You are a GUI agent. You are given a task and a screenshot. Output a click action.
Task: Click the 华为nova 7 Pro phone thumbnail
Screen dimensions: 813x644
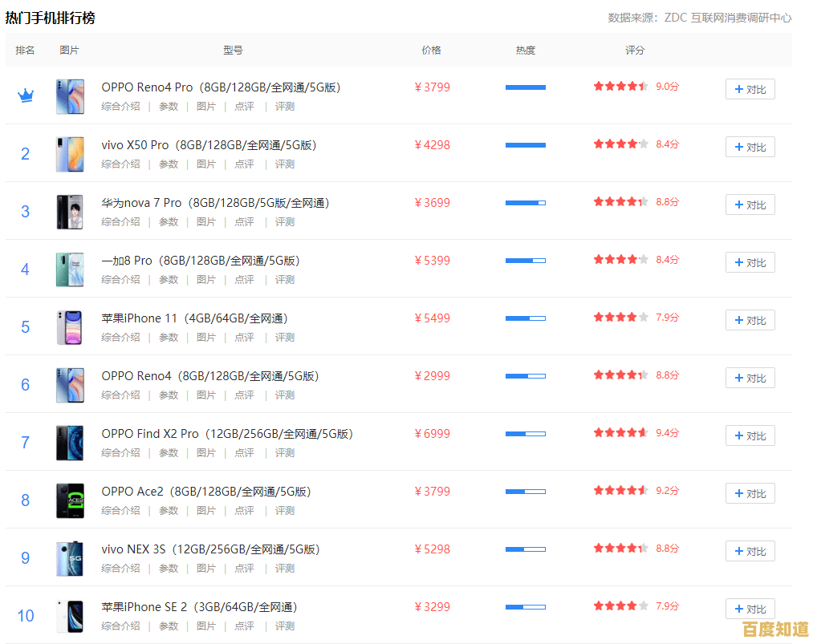point(70,212)
